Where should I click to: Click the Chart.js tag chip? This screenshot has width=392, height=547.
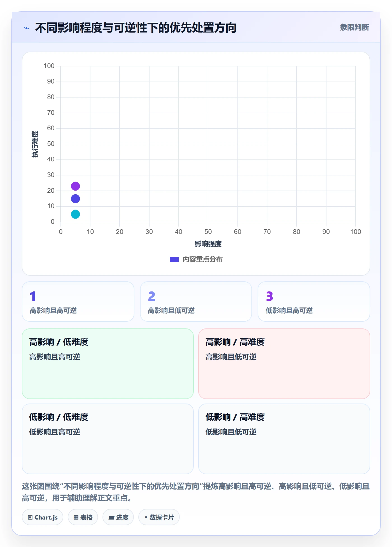point(43,517)
